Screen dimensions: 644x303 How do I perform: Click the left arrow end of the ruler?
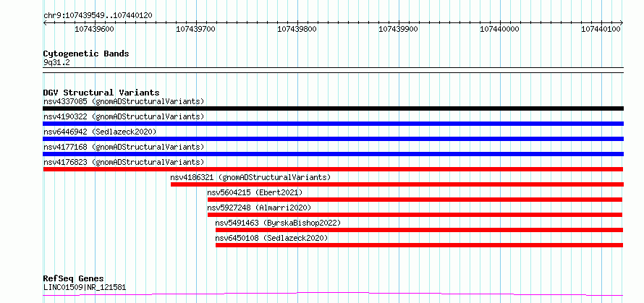45,23
